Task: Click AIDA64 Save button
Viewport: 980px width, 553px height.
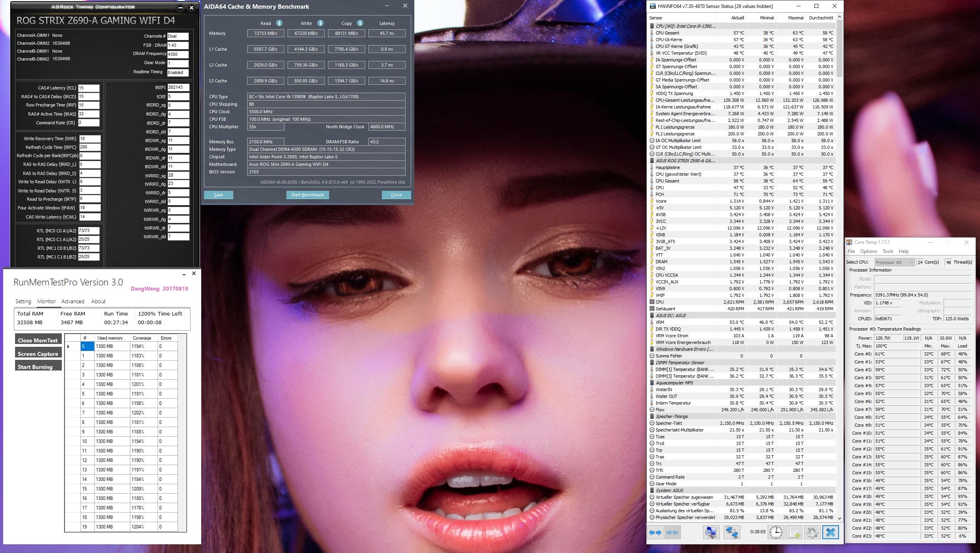Action: pos(218,195)
